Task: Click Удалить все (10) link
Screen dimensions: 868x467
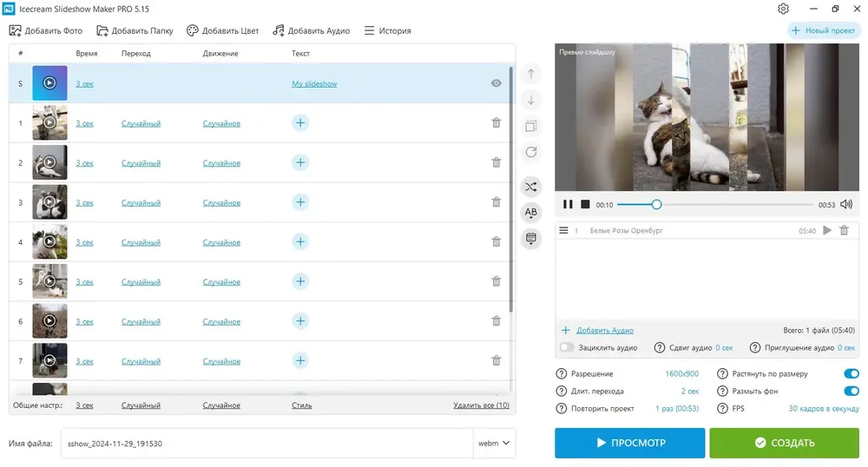Action: click(481, 405)
